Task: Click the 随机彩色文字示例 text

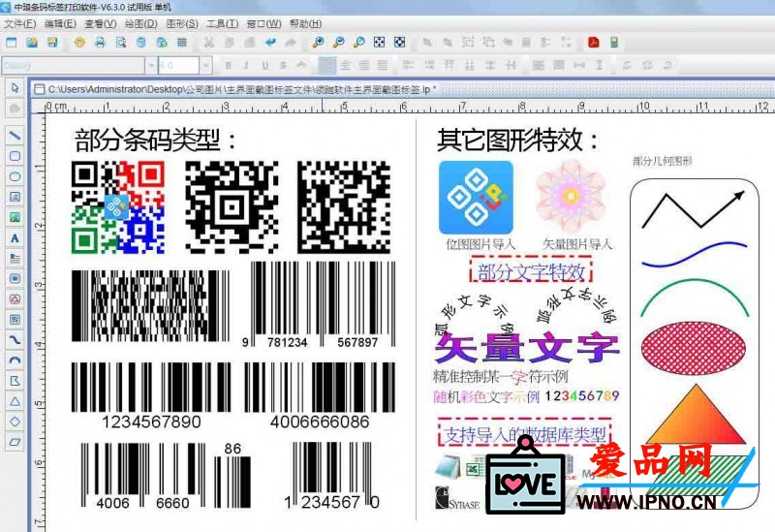Action: (x=486, y=396)
